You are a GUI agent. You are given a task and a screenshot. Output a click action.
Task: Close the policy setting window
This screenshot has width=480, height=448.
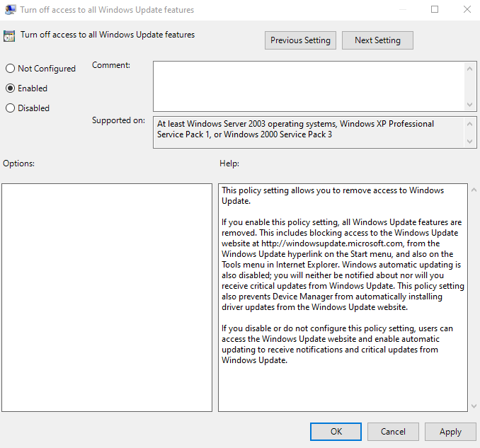(x=467, y=9)
